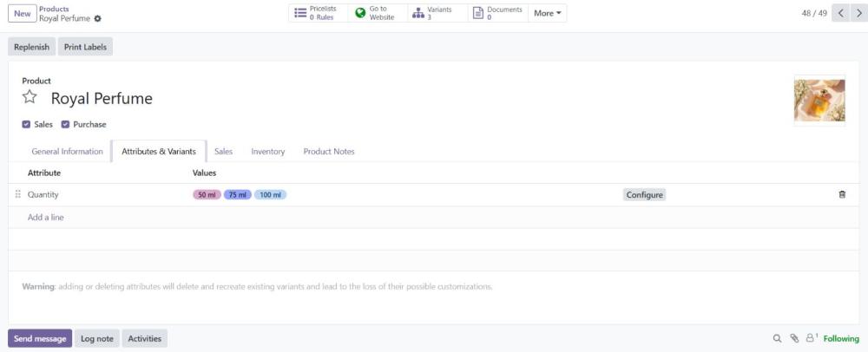Open the Documents stat button

click(x=497, y=13)
